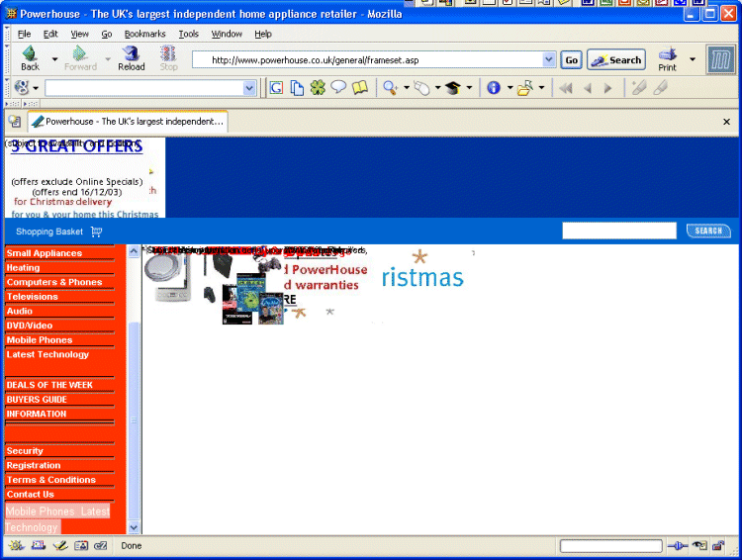The width and height of the screenshot is (742, 560).
Task: Open the Edit menu
Action: [x=50, y=34]
